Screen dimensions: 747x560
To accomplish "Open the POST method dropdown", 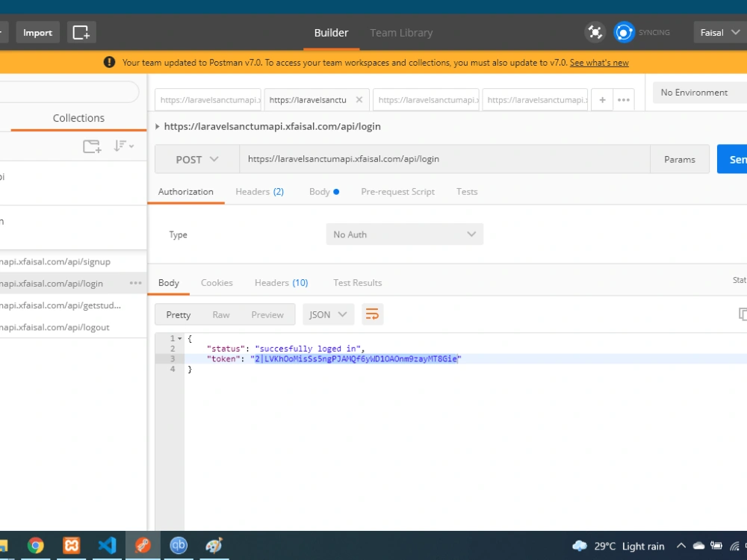I will tap(196, 160).
